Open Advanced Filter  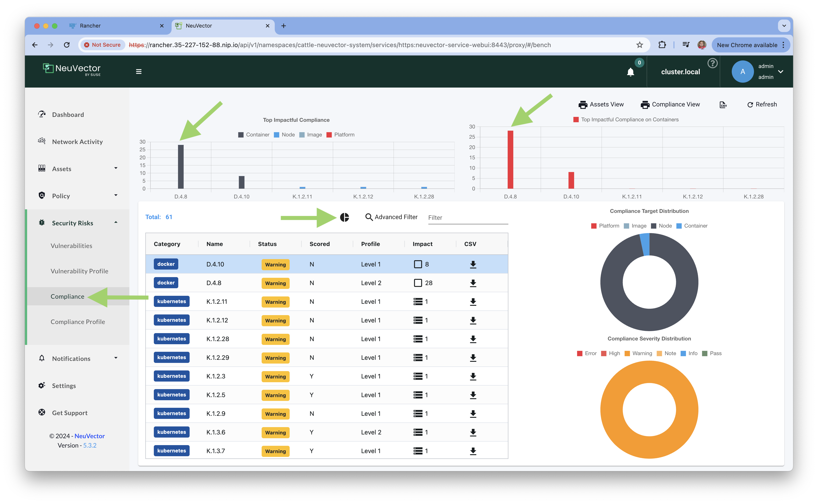point(391,217)
